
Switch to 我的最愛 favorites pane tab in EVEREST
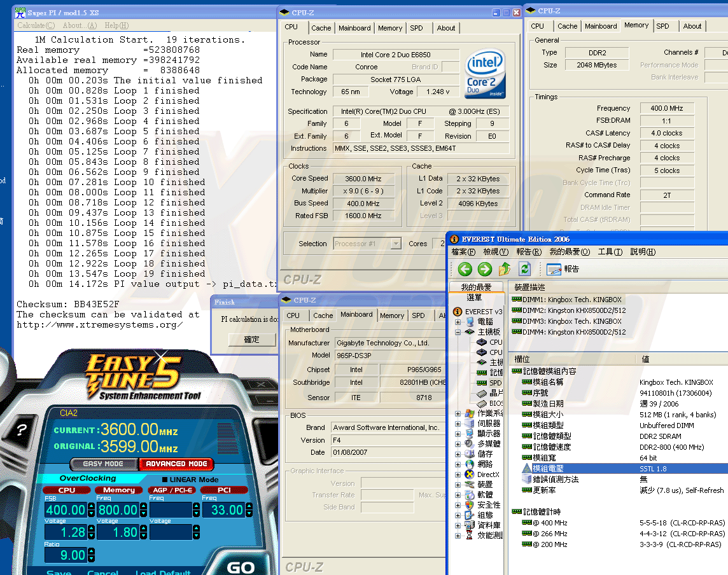pyautogui.click(x=477, y=287)
